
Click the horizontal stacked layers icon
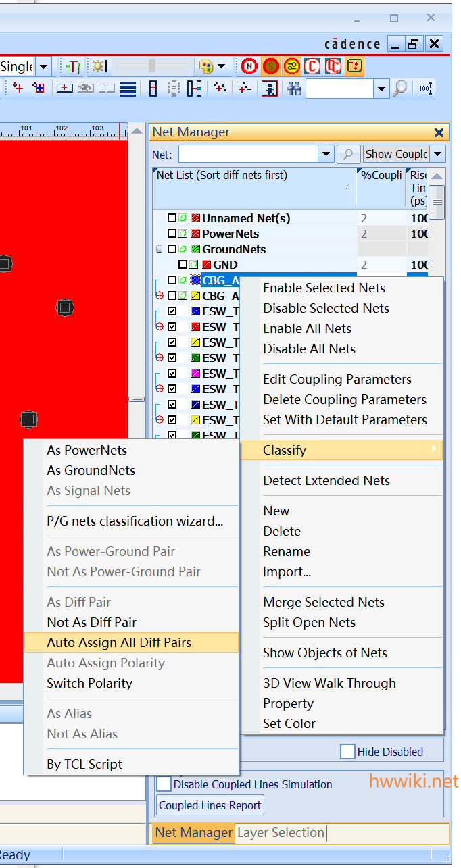(128, 88)
